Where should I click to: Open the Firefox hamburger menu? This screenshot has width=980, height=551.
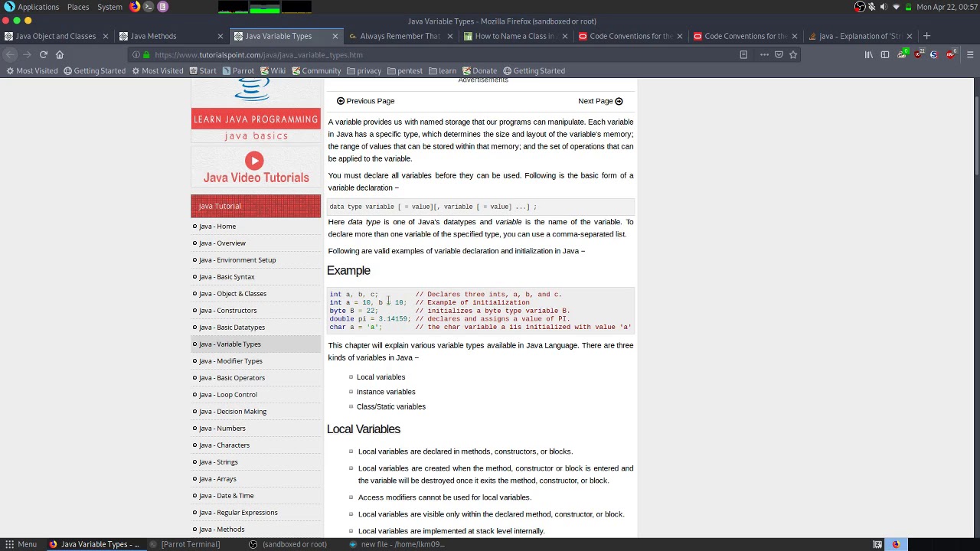click(x=970, y=54)
